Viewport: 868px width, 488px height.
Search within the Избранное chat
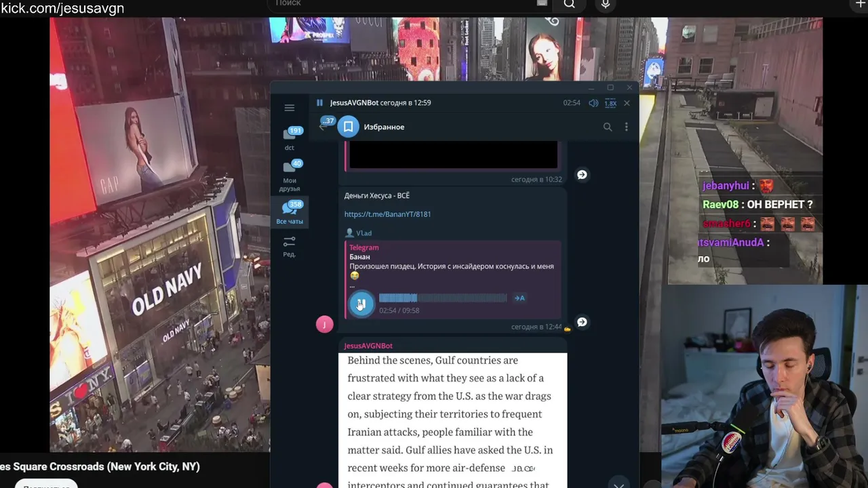click(608, 127)
